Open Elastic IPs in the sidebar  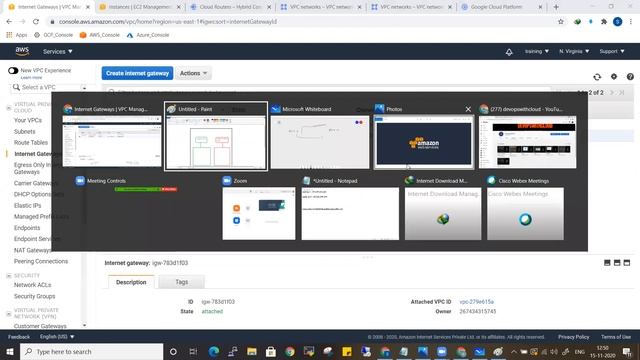pos(27,205)
